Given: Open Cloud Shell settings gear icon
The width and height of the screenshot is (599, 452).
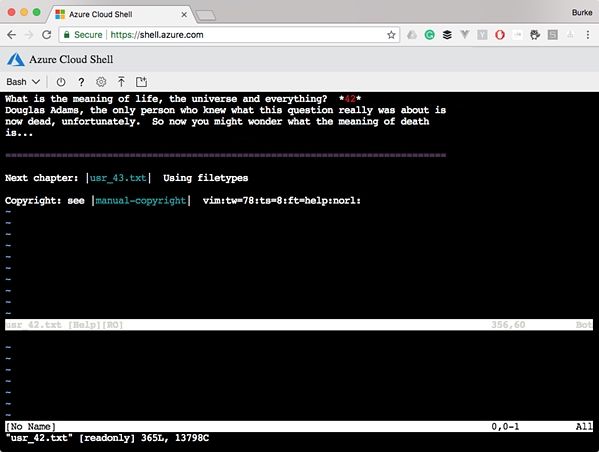Looking at the screenshot, I should [x=101, y=82].
